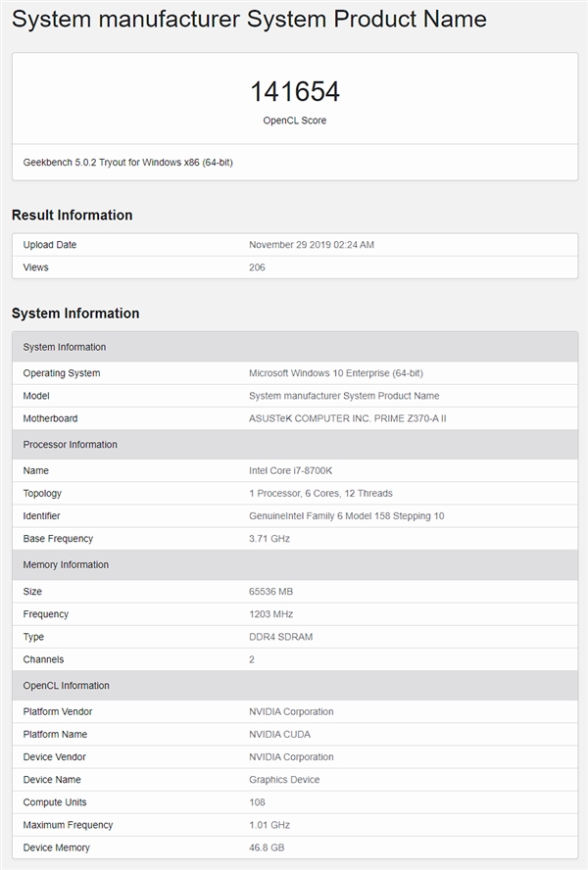
Task: Click the OpenCL Information table header row
Action: pos(294,686)
